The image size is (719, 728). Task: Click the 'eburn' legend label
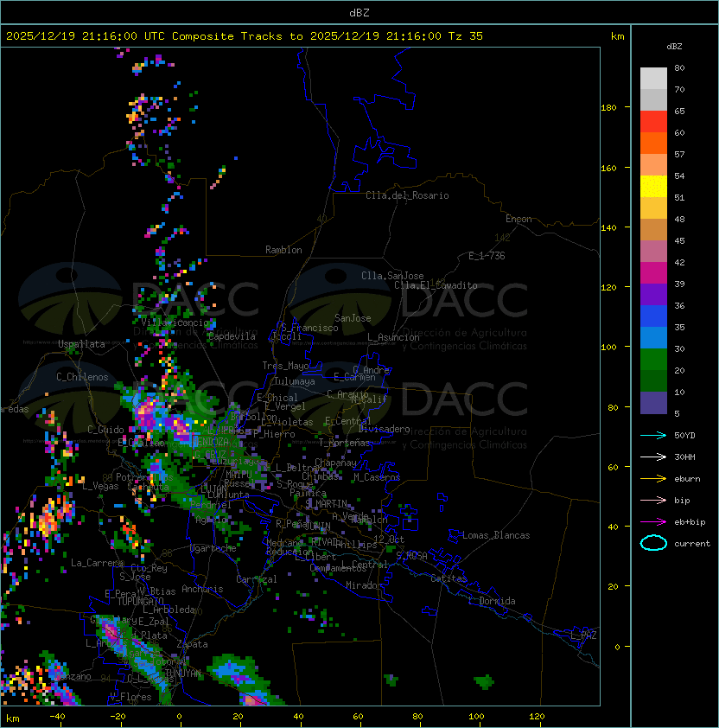click(687, 479)
